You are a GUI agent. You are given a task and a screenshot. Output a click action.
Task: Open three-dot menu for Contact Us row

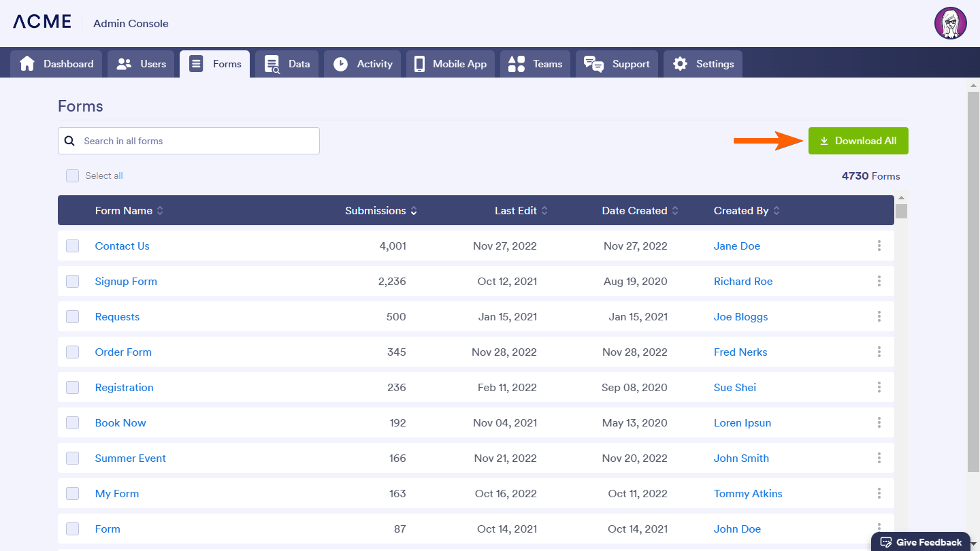(x=879, y=246)
